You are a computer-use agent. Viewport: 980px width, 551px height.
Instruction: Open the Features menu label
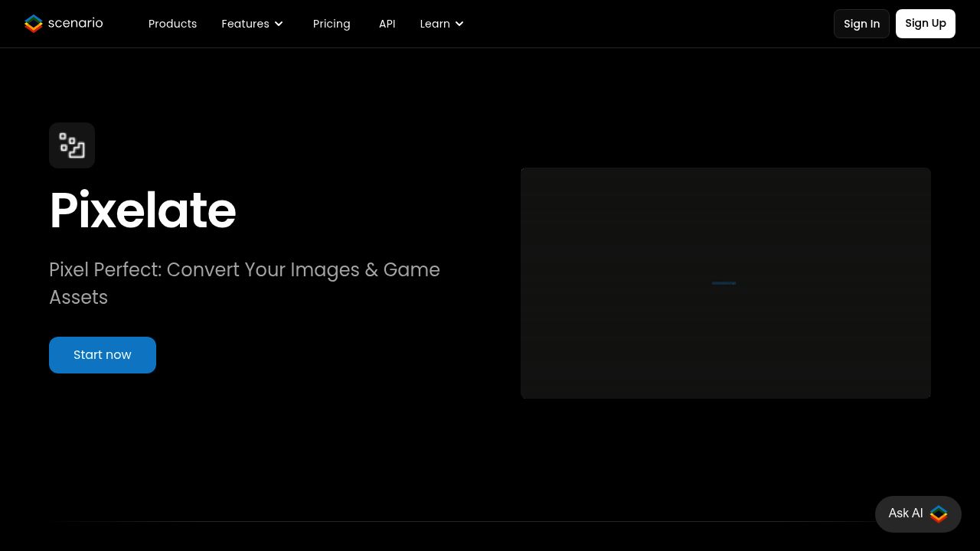[x=245, y=24]
